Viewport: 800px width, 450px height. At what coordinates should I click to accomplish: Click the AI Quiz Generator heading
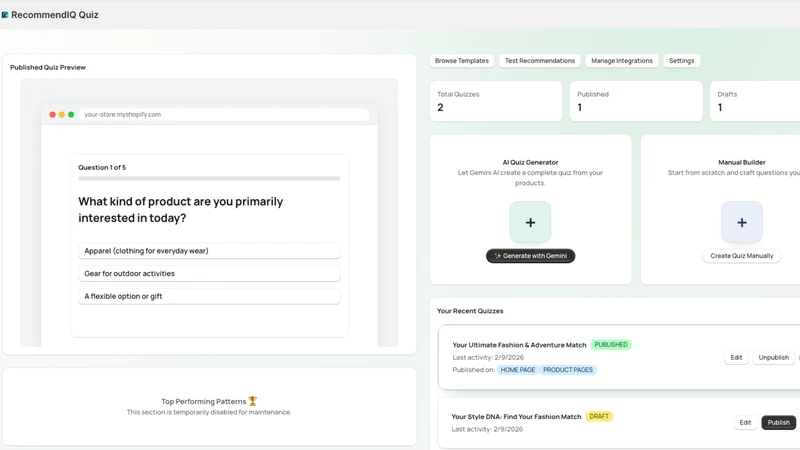coord(531,162)
